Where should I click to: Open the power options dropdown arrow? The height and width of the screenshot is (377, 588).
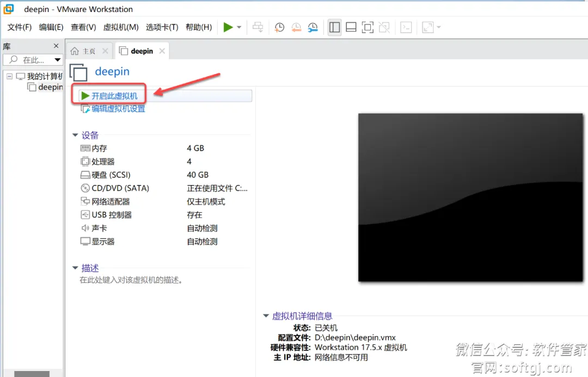coord(239,27)
